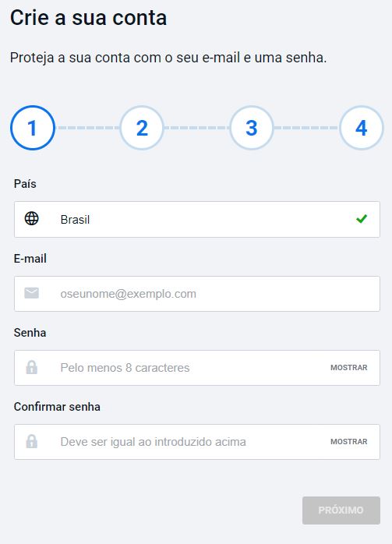The image size is (392, 544).
Task: Click the PRÓXIMO button
Action: [x=341, y=510]
